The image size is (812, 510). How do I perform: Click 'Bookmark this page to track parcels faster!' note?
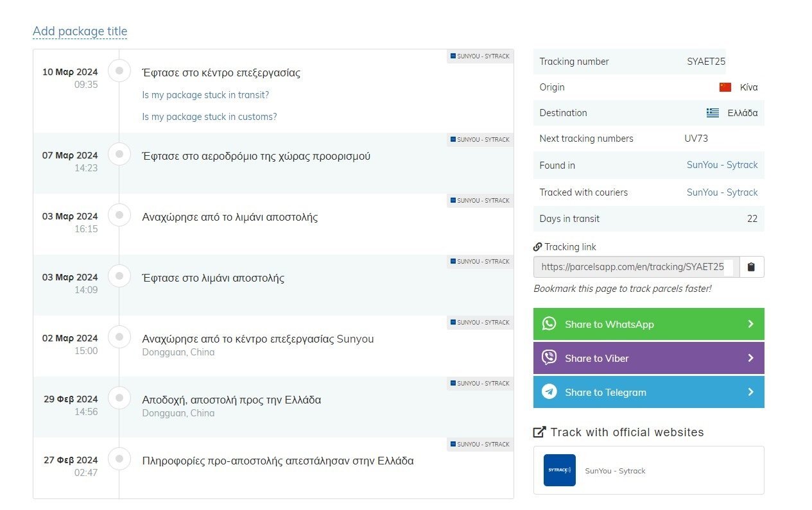point(622,289)
